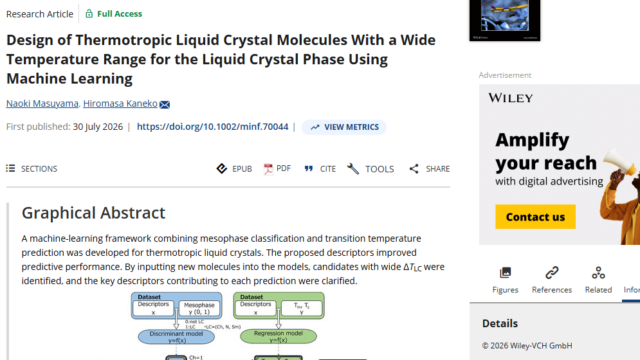Open the PDF version icon

268,169
